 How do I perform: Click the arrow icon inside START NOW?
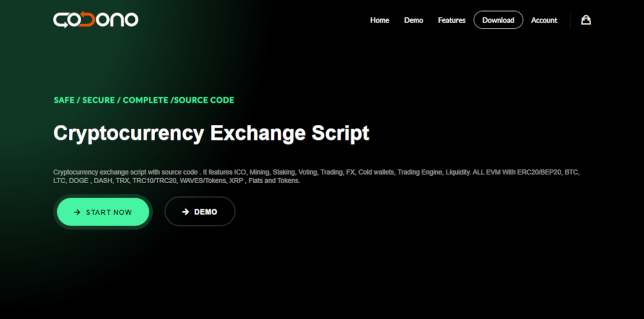(77, 212)
